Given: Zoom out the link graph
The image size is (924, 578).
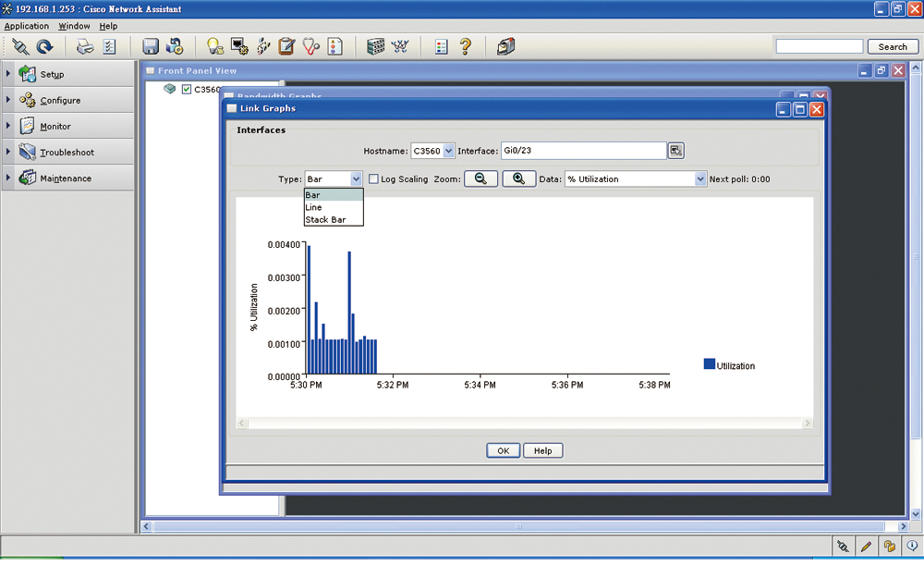Looking at the screenshot, I should (x=480, y=178).
